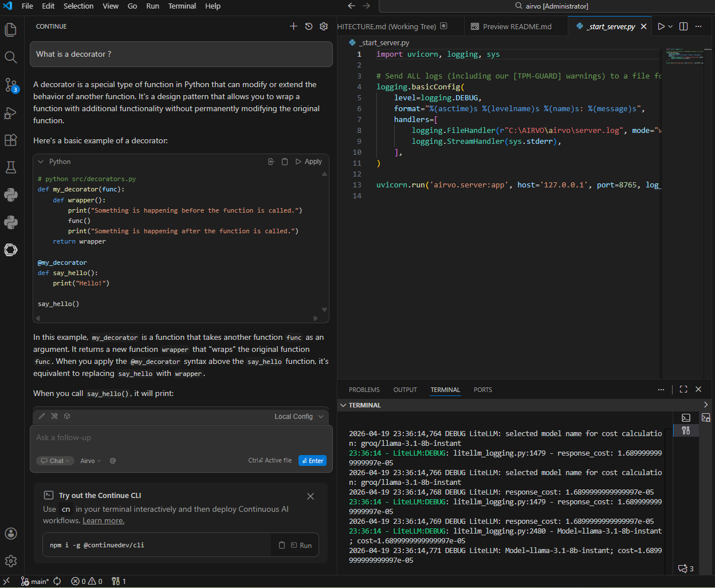The image size is (715, 588).
Task: Copy the Python code block
Action: coord(285,162)
